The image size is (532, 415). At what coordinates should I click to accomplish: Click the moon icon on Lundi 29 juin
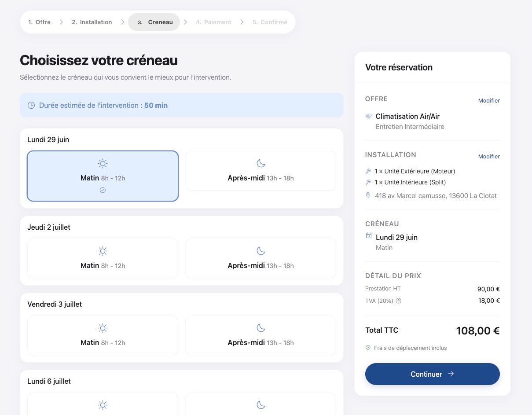pyautogui.click(x=261, y=164)
